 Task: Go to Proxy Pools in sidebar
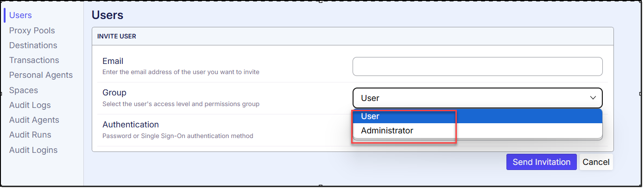[x=32, y=31]
